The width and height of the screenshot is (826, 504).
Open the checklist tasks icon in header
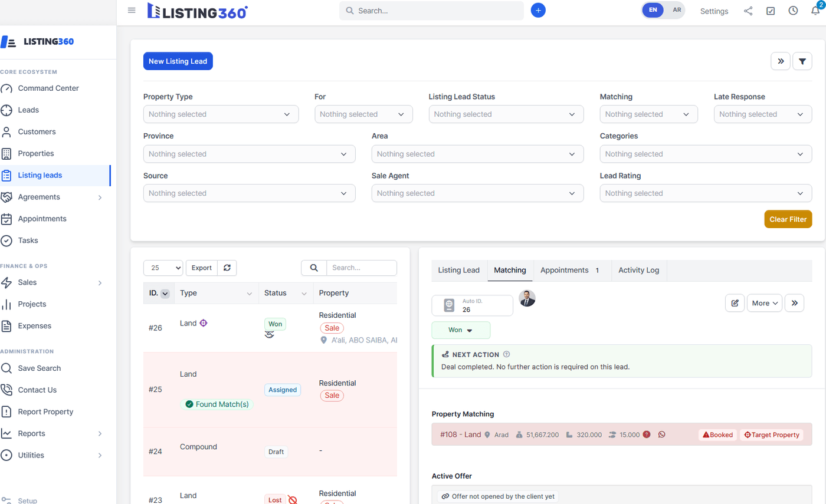click(771, 11)
